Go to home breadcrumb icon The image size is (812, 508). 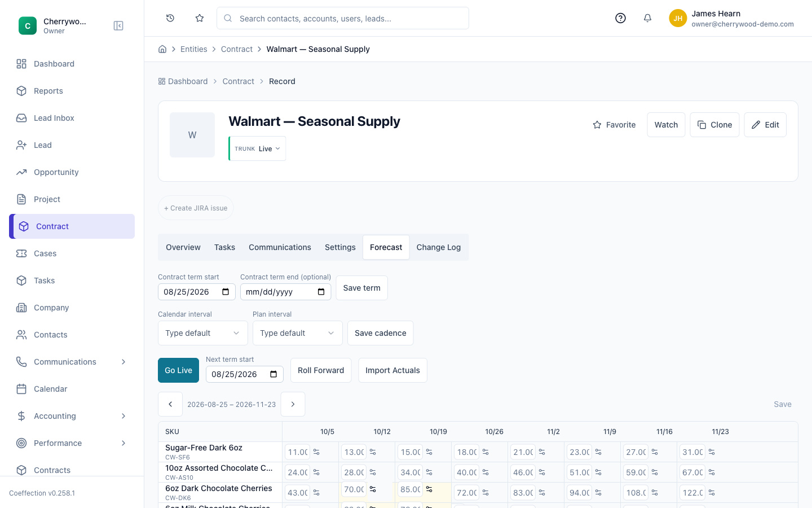(162, 49)
